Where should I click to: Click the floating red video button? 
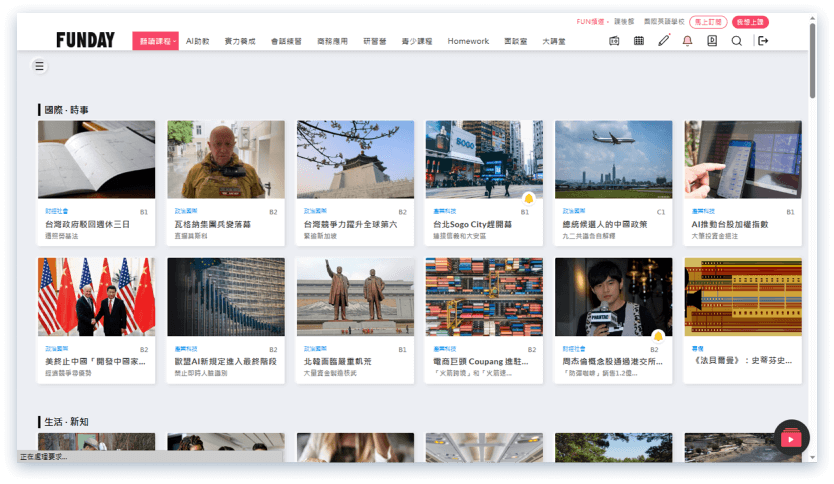tap(791, 438)
